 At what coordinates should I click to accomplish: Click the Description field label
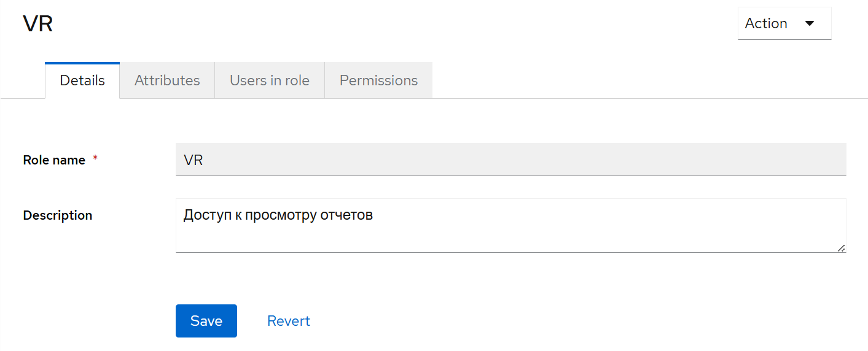pyautogui.click(x=58, y=215)
